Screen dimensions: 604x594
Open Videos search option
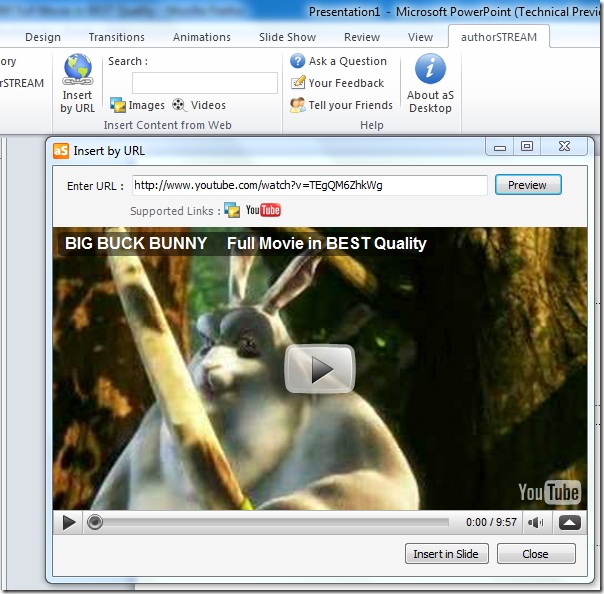pyautogui.click(x=199, y=105)
